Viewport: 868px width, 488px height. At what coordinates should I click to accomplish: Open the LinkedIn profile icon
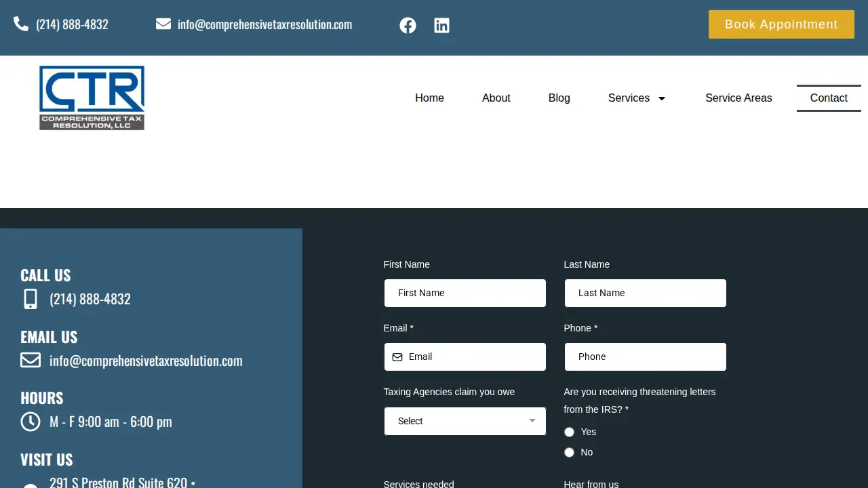coord(441,26)
